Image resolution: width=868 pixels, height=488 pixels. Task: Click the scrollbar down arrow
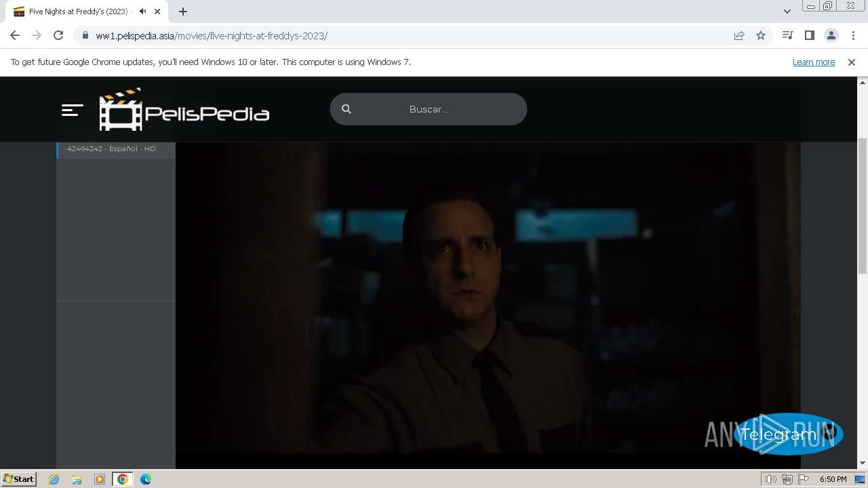pyautogui.click(x=863, y=463)
